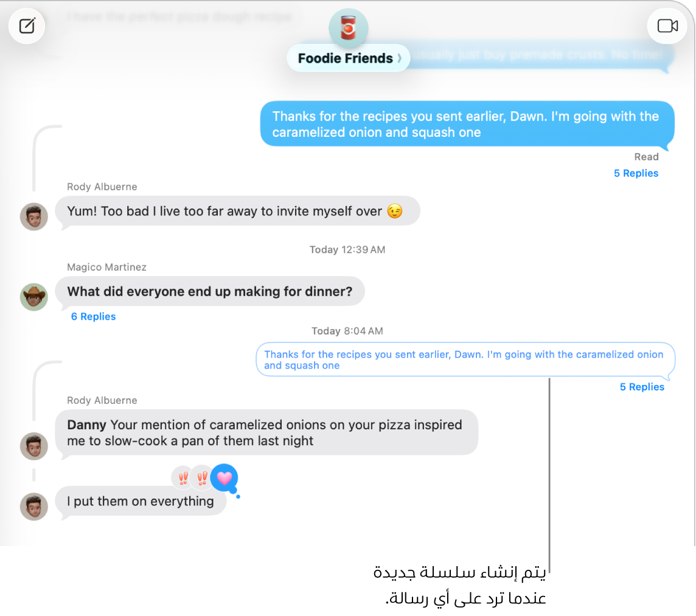This screenshot has width=696, height=616.
Task: Expand Foodie Friends conversation details chevron
Action: pos(399,58)
